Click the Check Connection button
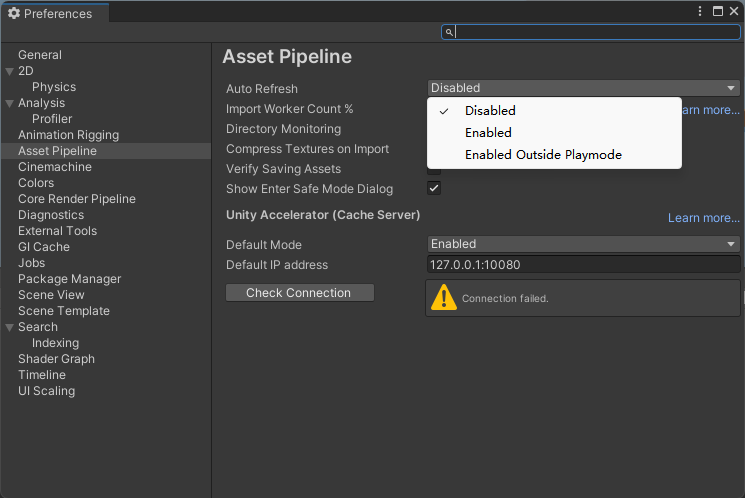 300,293
